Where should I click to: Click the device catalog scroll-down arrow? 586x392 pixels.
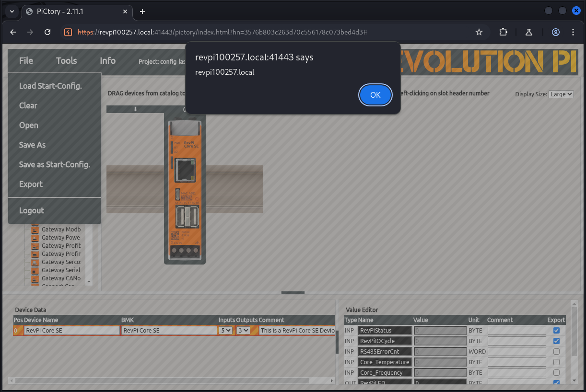(x=89, y=282)
